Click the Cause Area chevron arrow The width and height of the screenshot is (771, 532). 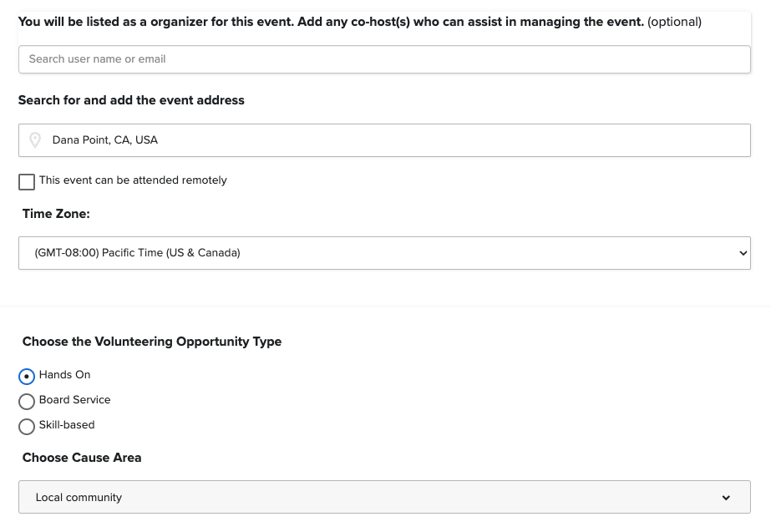[x=726, y=498]
